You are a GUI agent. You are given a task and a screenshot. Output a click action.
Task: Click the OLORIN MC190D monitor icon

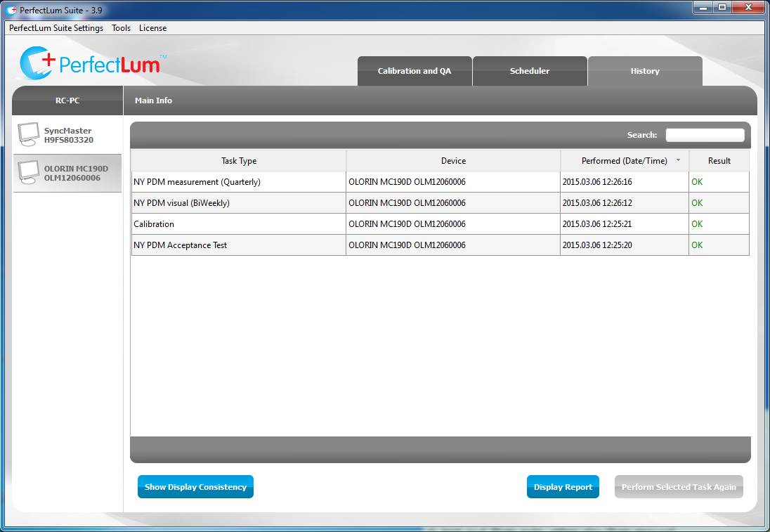[29, 172]
